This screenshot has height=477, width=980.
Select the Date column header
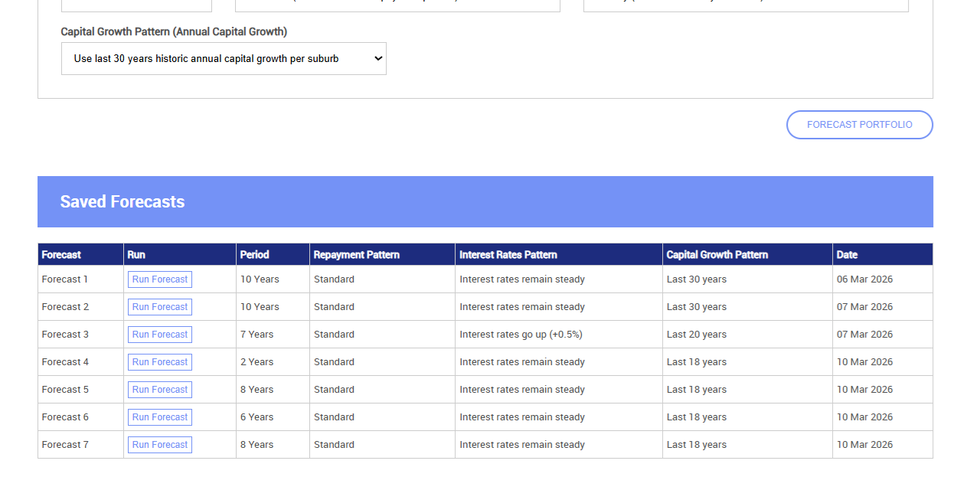pos(847,255)
